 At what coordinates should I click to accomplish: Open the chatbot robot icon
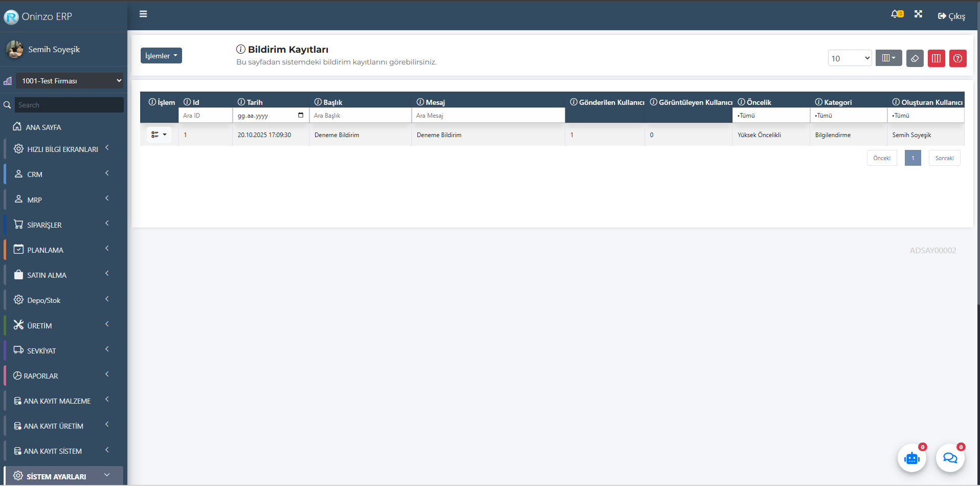[911, 458]
